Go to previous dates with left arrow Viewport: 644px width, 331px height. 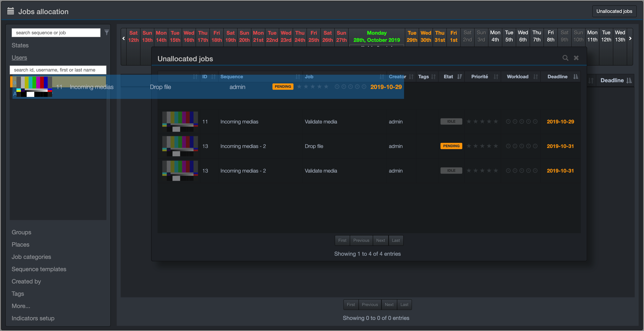tap(123, 38)
